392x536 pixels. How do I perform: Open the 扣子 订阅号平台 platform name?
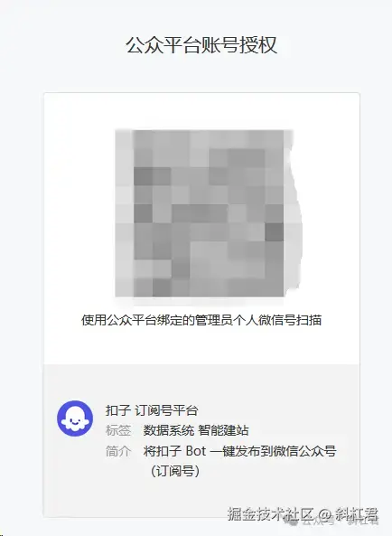pyautogui.click(x=152, y=410)
